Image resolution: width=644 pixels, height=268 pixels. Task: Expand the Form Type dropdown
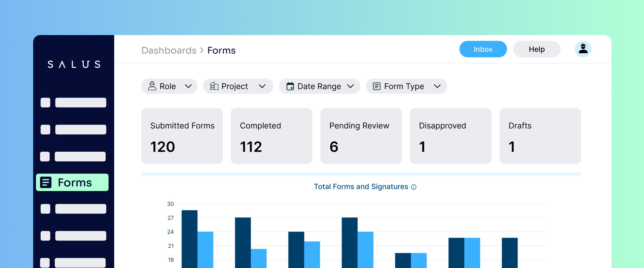[438, 86]
